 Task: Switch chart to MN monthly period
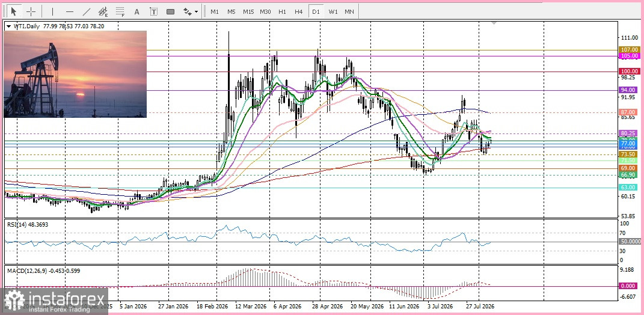coord(349,11)
